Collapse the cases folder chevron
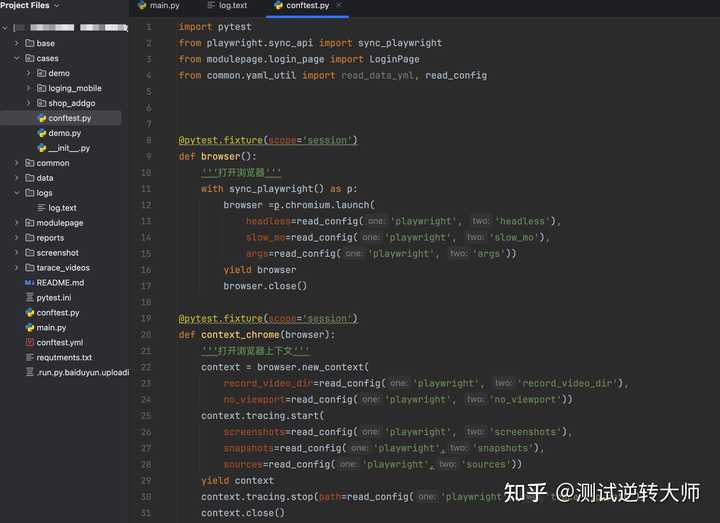Viewport: 720px width, 523px height. pyautogui.click(x=17, y=58)
